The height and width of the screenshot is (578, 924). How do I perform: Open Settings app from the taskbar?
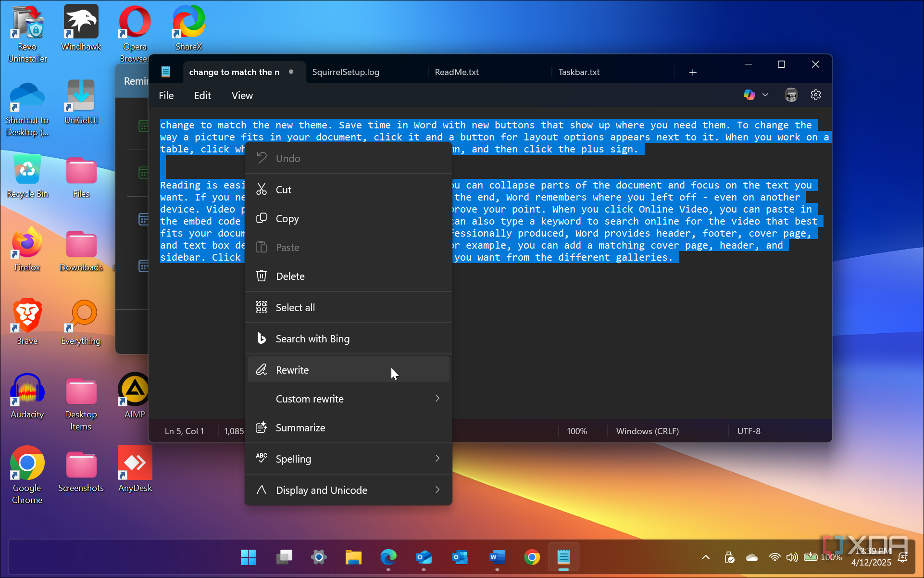pyautogui.click(x=318, y=557)
